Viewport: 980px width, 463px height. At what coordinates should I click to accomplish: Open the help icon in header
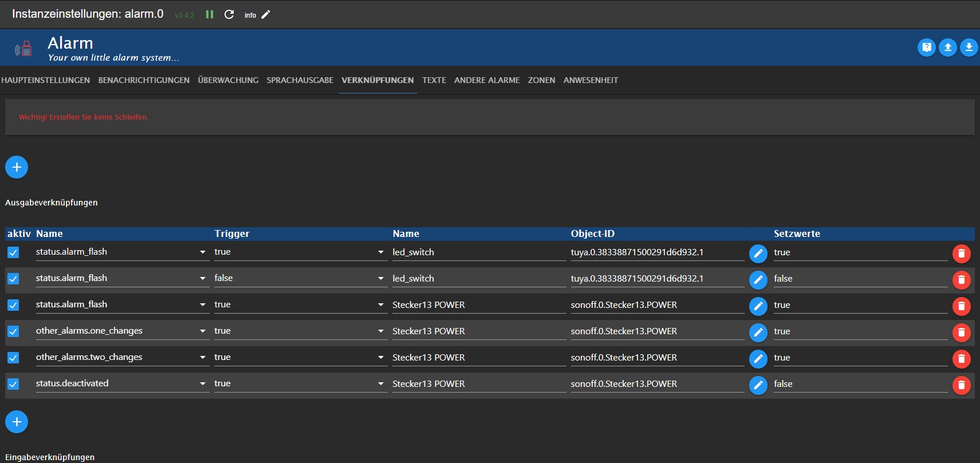(927, 48)
